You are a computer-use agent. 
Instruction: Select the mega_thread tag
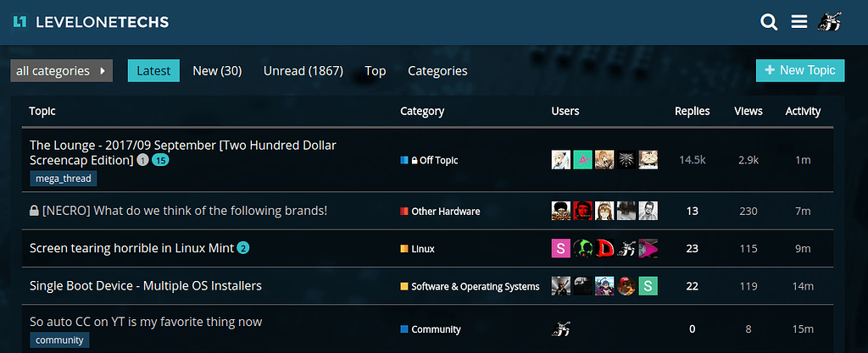click(63, 179)
